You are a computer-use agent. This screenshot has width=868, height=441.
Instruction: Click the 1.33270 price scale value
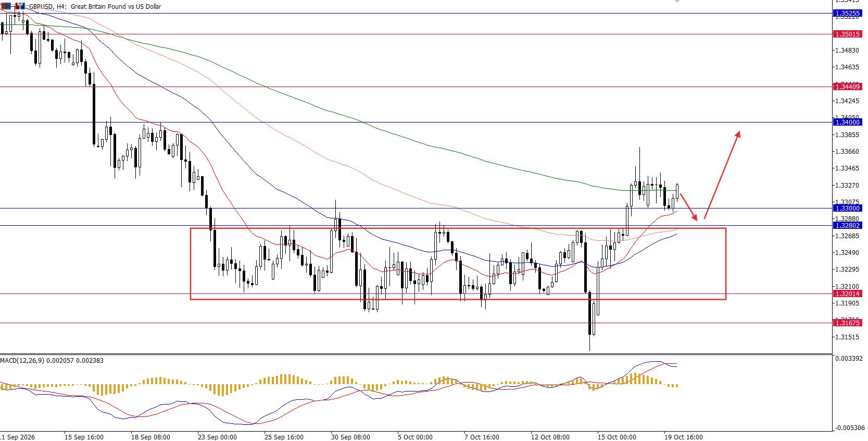tap(847, 186)
